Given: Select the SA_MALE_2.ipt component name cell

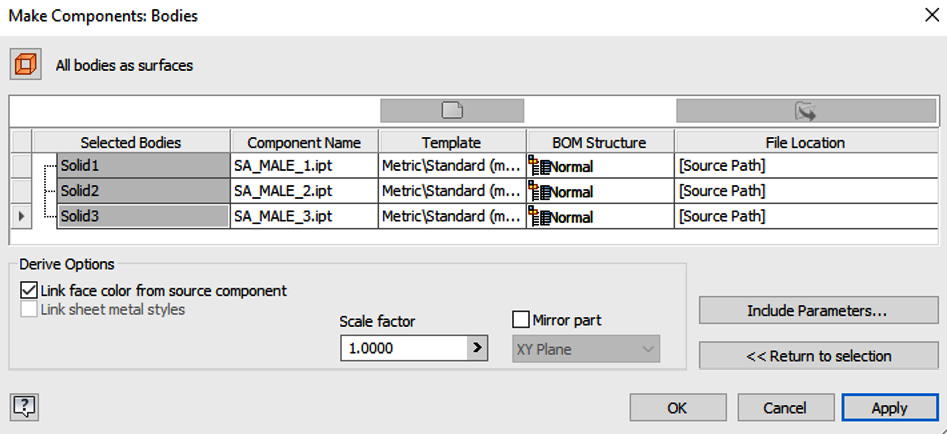Looking at the screenshot, I should [x=304, y=191].
